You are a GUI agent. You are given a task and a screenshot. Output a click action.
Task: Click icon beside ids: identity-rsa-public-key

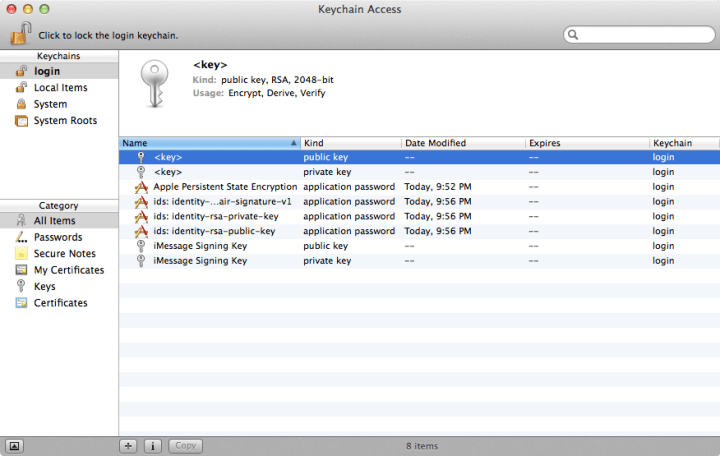click(x=141, y=231)
